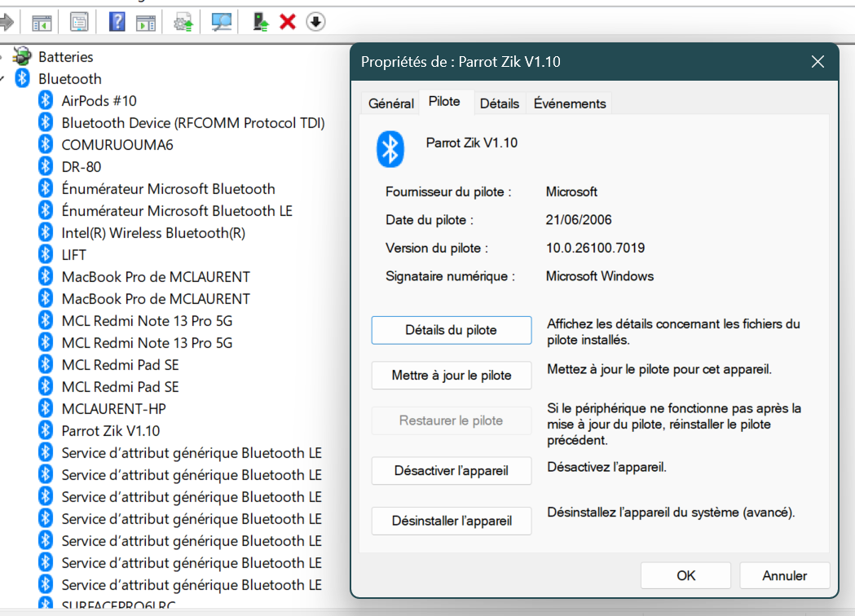This screenshot has width=855, height=616.
Task: Close the Propriétés de Parrot Zik dialog
Action: pyautogui.click(x=818, y=62)
